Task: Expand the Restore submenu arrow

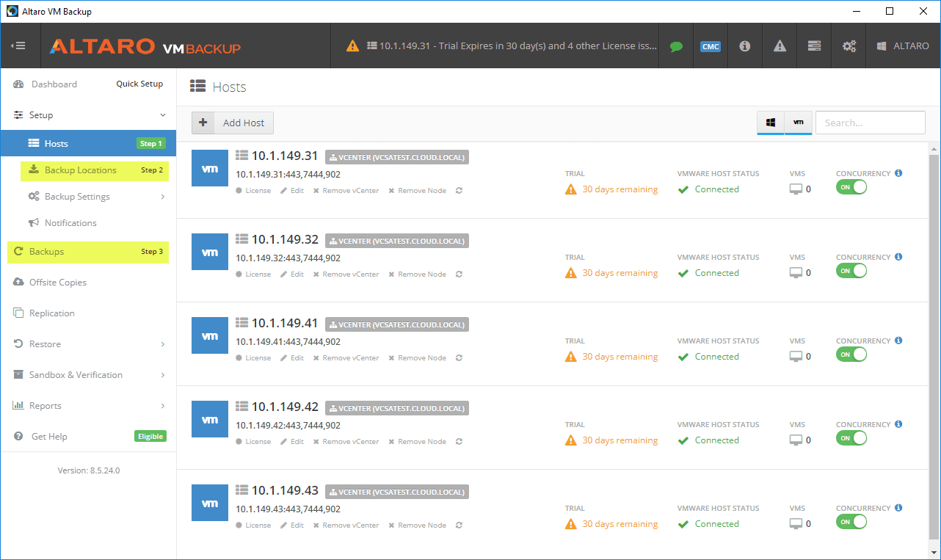Action: coord(163,344)
